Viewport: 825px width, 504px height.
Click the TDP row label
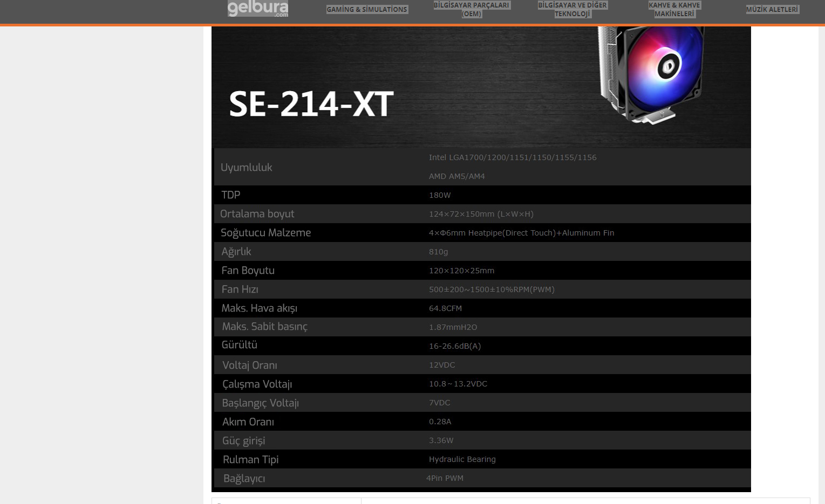[x=231, y=195]
